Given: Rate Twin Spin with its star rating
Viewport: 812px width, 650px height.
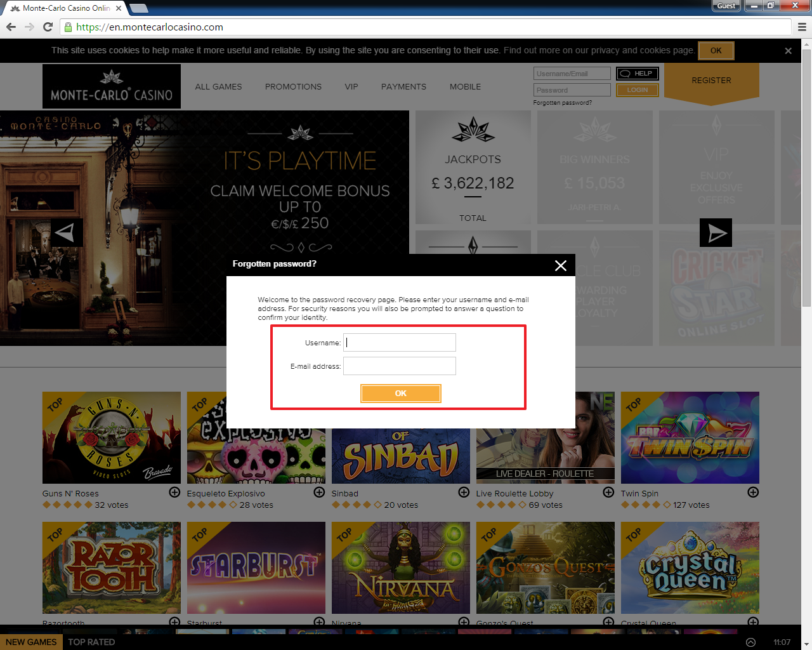Looking at the screenshot, I should (646, 505).
